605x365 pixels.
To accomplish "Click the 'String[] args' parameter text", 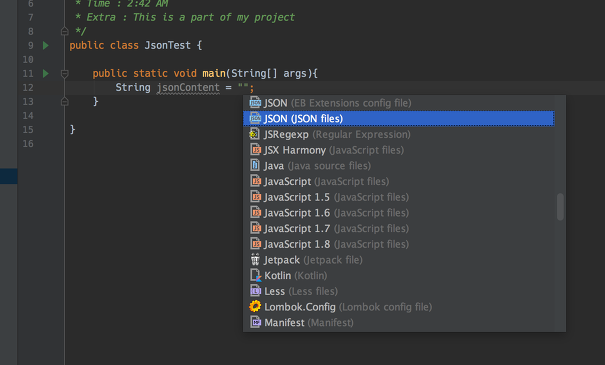I will tap(269, 73).
